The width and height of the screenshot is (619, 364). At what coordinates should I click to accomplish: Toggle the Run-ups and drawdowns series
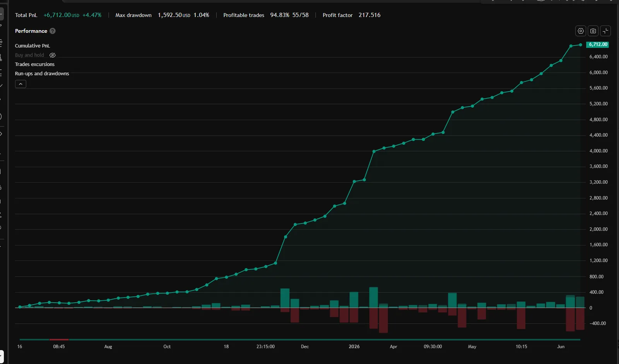[x=42, y=73]
